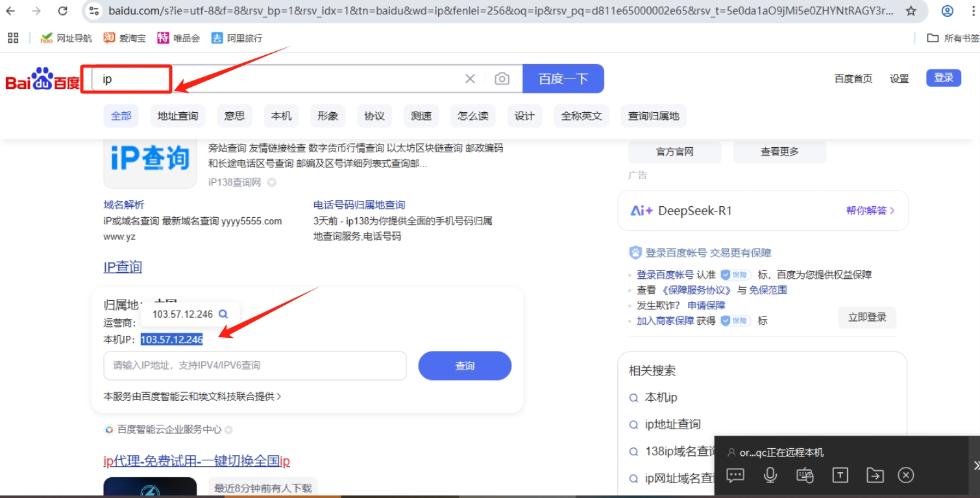Select the 意思 filter tab
The width and height of the screenshot is (980, 498).
235,116
